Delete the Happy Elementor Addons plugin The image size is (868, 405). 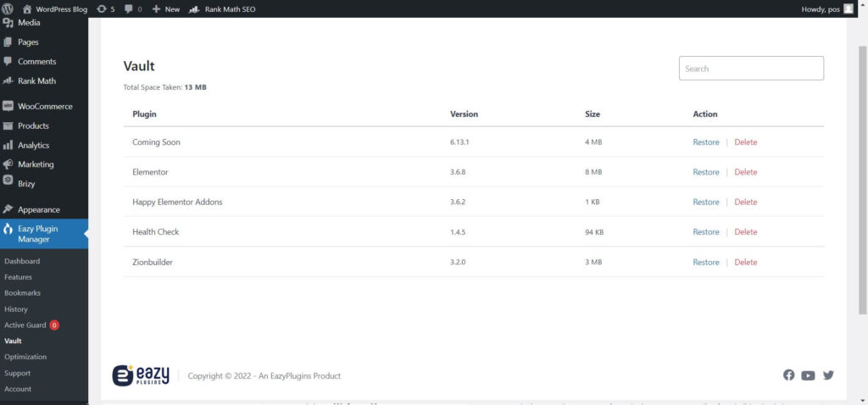pos(746,202)
